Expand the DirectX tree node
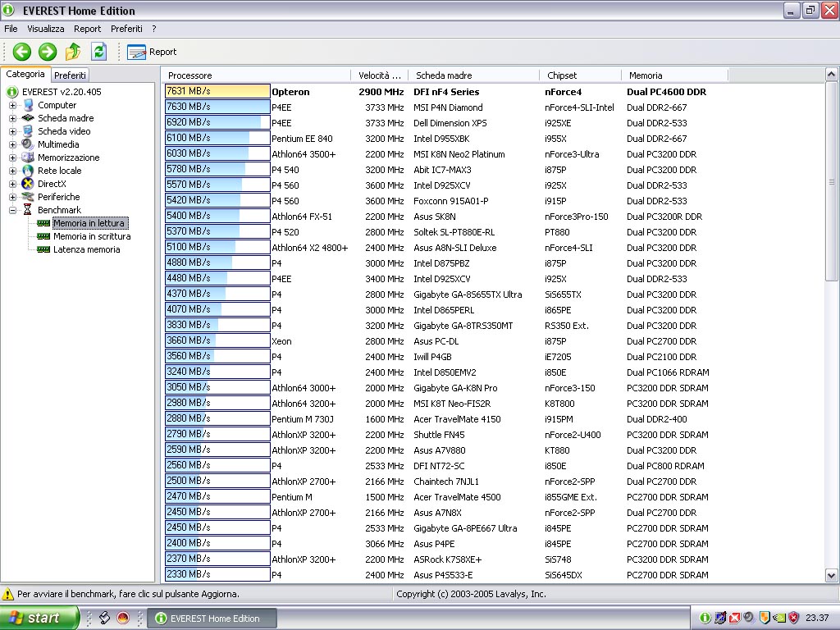Screen dimensions: 840x630 click(x=13, y=184)
